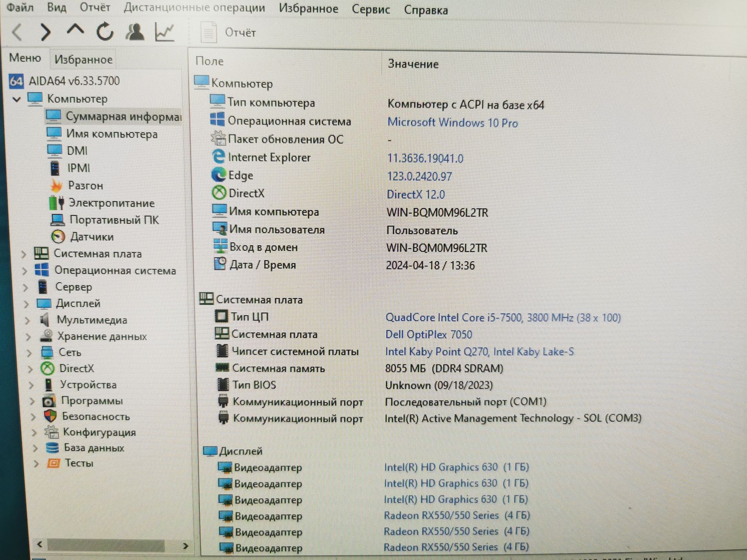Click the Тесты icon in tree
This screenshot has height=560, width=747.
[54, 463]
